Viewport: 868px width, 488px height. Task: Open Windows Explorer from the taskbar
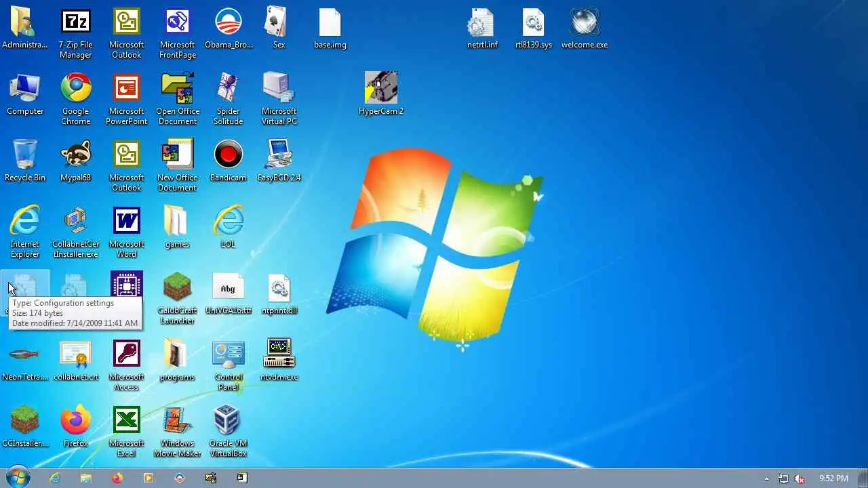point(86,478)
